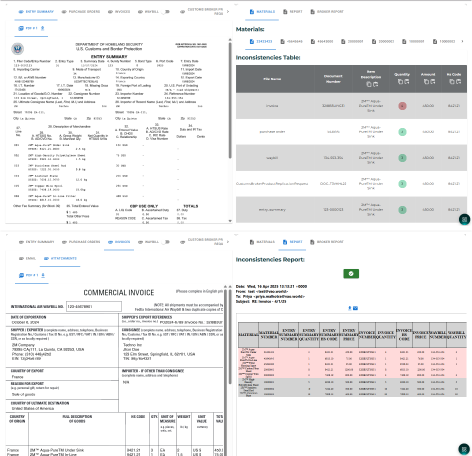Click the Entry Summary document vertical scrollbar
The height and width of the screenshot is (456, 472).
click(x=230, y=100)
